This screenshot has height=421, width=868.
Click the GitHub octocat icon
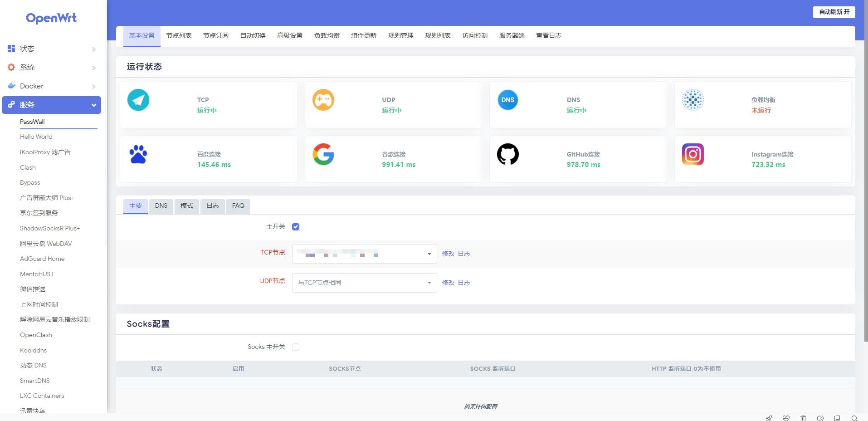pyautogui.click(x=508, y=154)
